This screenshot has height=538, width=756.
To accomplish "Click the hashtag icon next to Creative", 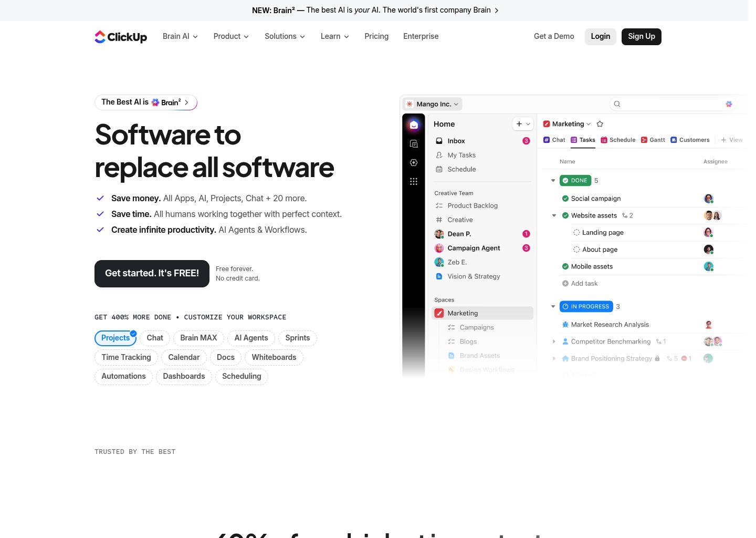I will click(439, 220).
